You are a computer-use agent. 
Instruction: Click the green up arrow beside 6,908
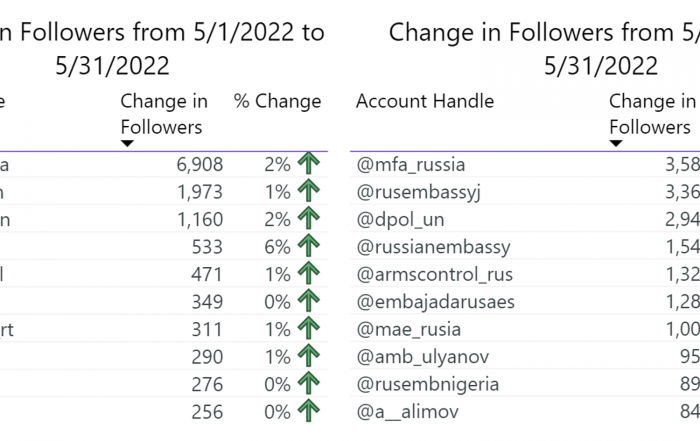pyautogui.click(x=308, y=163)
